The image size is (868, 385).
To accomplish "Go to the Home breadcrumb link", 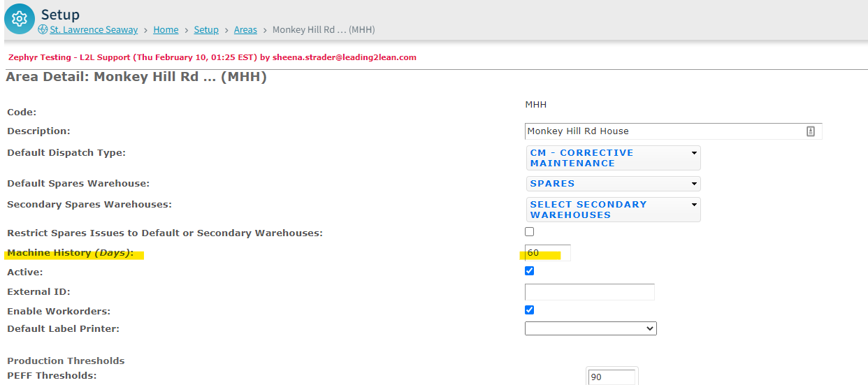I will [166, 29].
